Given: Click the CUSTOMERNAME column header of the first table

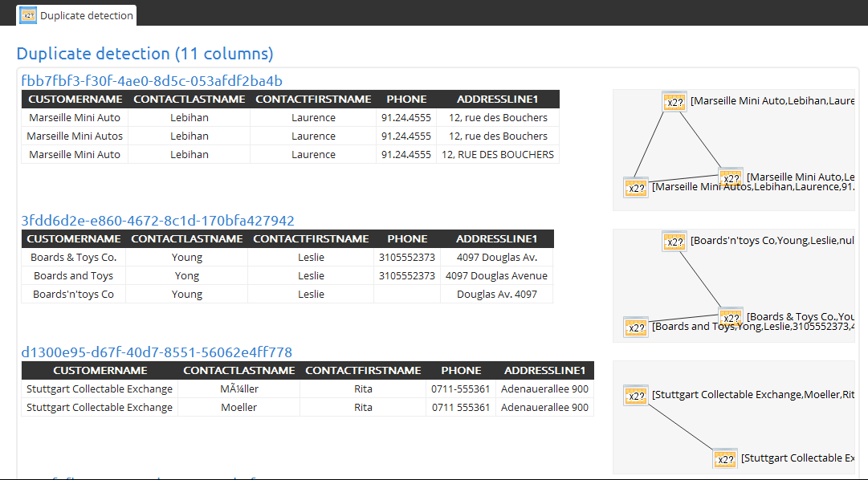Looking at the screenshot, I should click(74, 99).
